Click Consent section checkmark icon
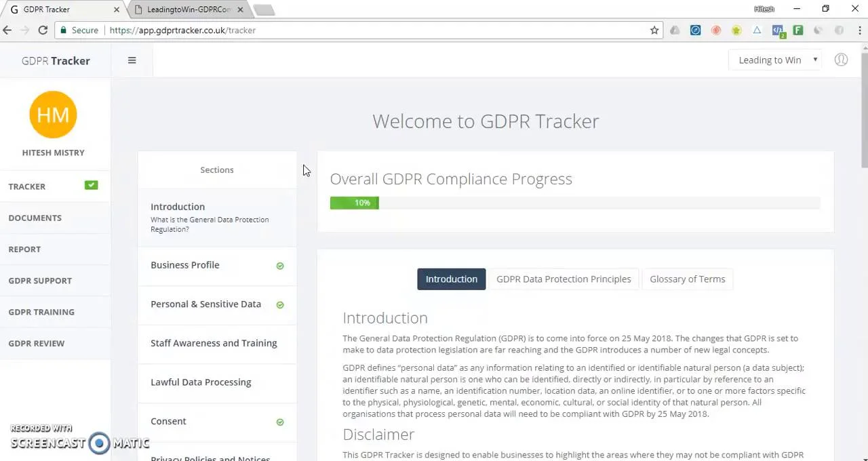The height and width of the screenshot is (461, 868). point(280,422)
